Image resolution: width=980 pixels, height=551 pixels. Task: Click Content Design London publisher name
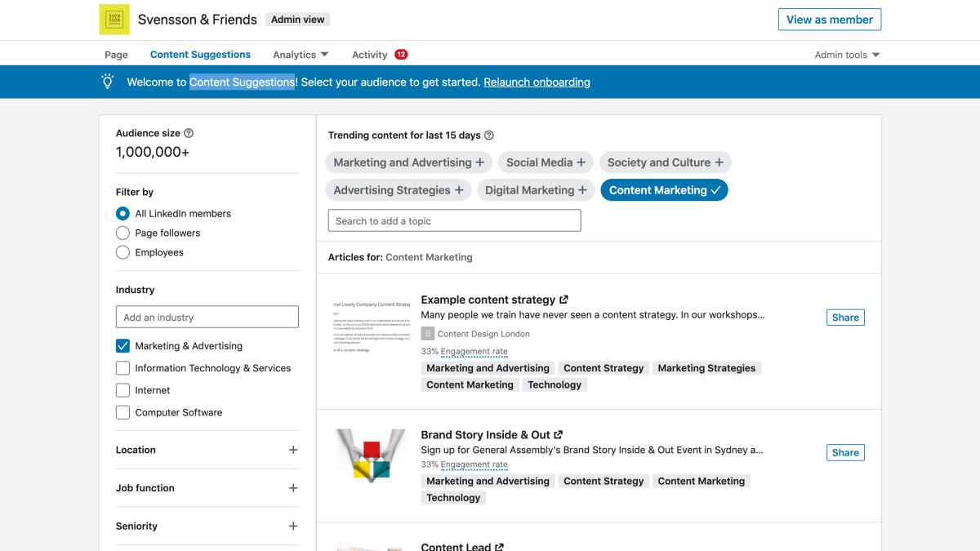pos(483,334)
